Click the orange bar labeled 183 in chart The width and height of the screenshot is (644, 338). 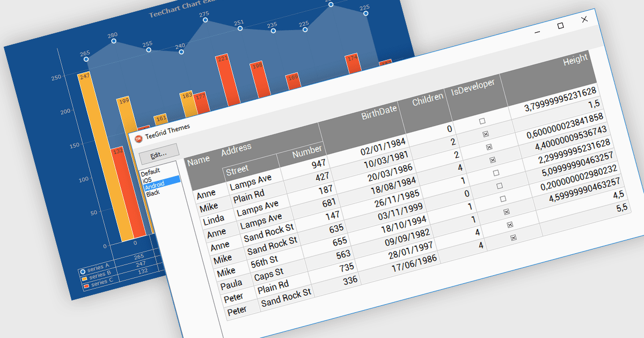pos(188,104)
